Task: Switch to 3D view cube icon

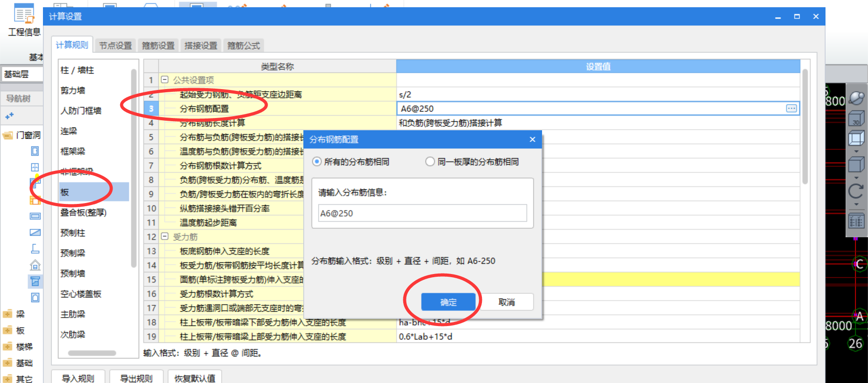Action: [856, 119]
